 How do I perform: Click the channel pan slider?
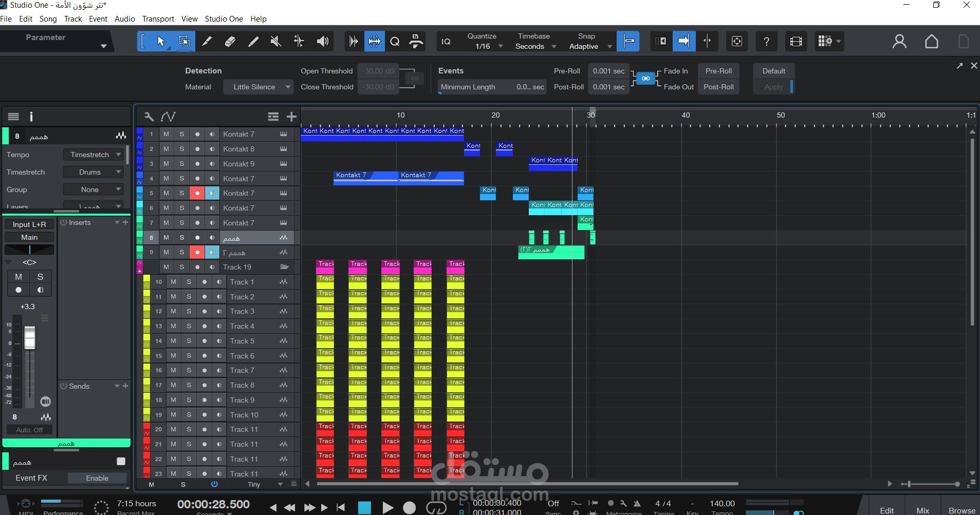[29, 250]
